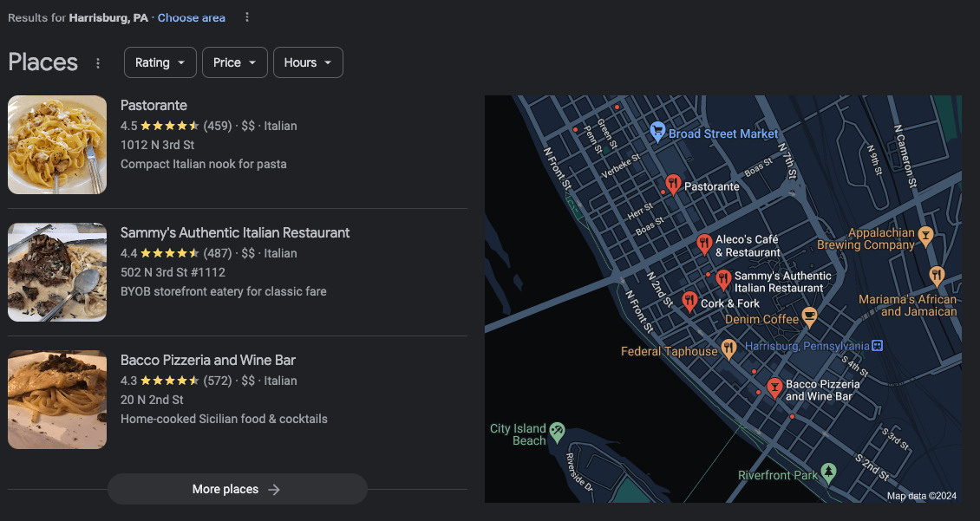Click the address 502 N 3rd St #1112
The width and height of the screenshot is (980, 521).
pos(173,272)
